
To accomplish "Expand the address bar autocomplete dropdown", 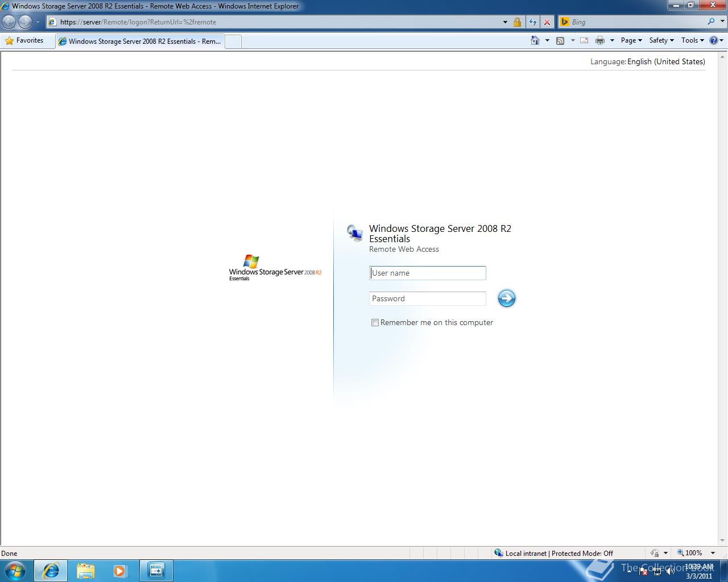I will coord(505,22).
